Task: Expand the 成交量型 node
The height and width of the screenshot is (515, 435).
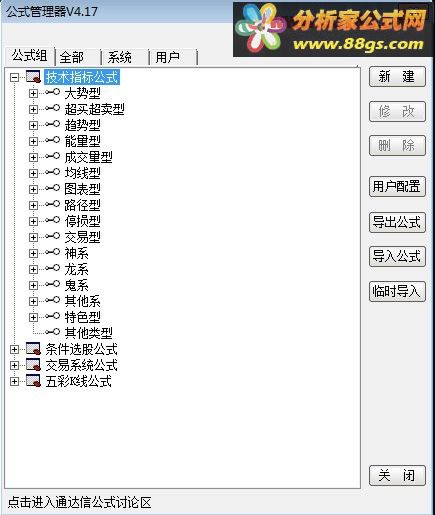Action: pyautogui.click(x=33, y=158)
